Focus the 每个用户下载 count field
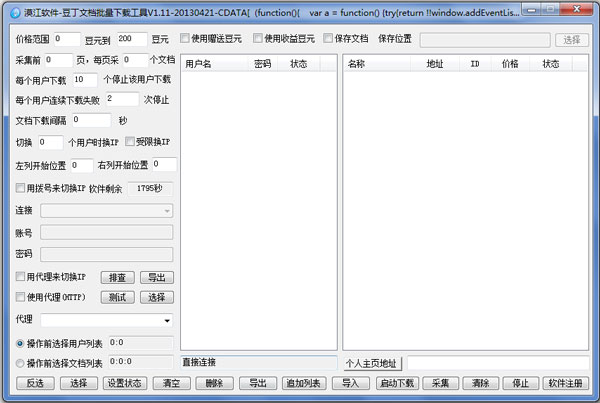Image resolution: width=600 pixels, height=403 pixels. tap(85, 80)
